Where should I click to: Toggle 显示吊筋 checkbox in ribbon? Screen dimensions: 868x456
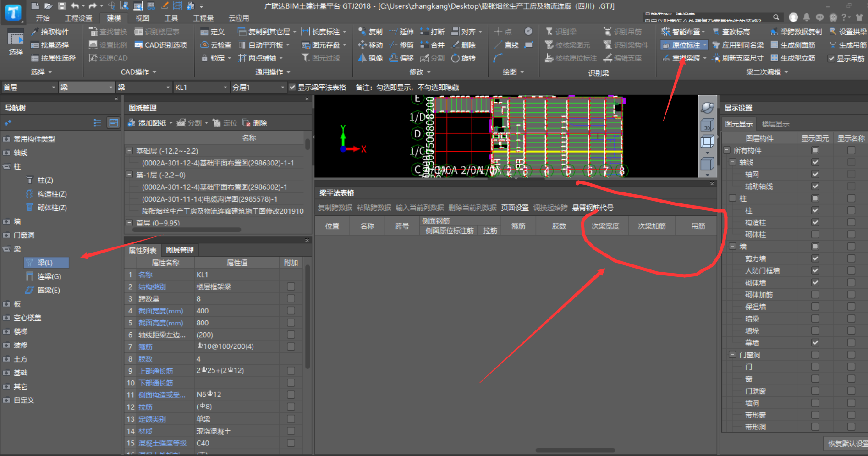[831, 59]
